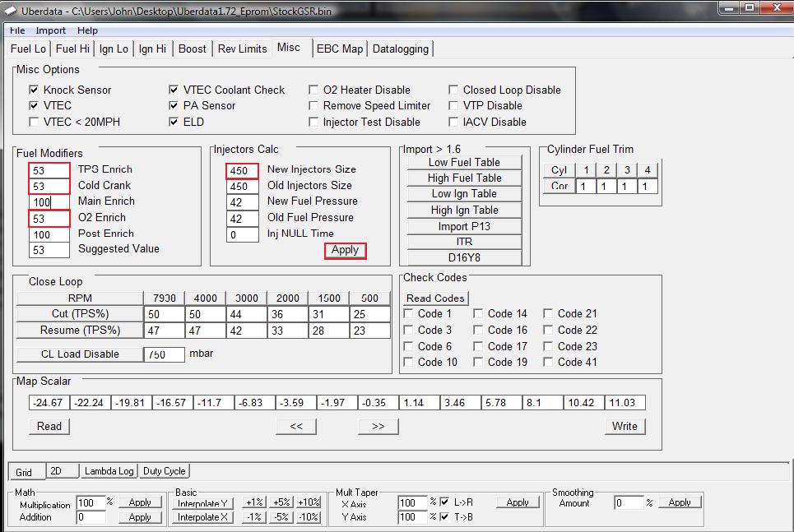This screenshot has width=794, height=532.
Task: Import the Low Fuel Table
Action: click(x=464, y=163)
